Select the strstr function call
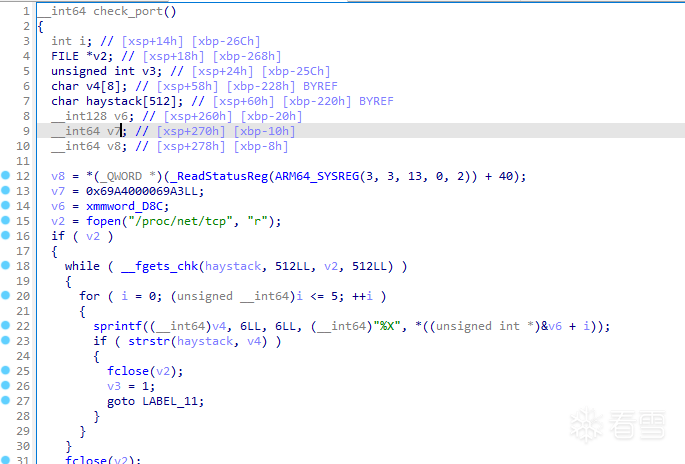685x464 pixels. point(149,341)
